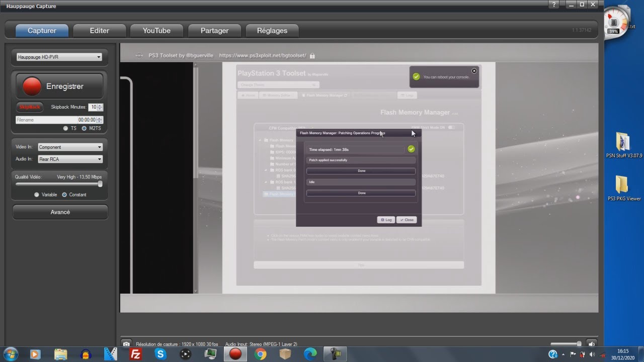Screen dimensions: 644x362
Task: Open Microsoft Edge from the taskbar
Action: tap(310, 354)
